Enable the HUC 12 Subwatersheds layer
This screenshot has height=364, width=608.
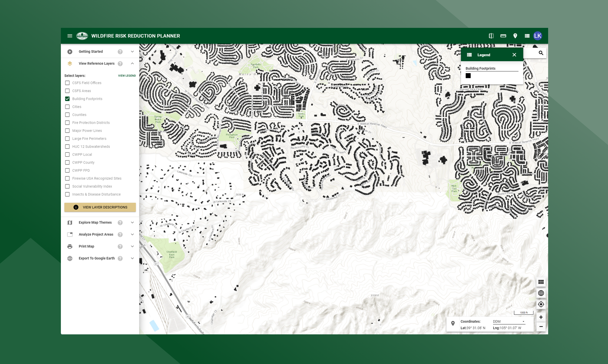(67, 146)
